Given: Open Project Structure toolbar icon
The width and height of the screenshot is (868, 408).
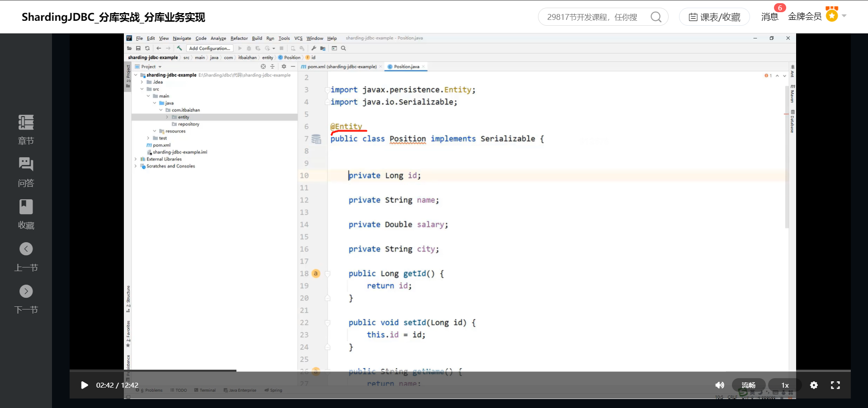Looking at the screenshot, I should point(323,48).
